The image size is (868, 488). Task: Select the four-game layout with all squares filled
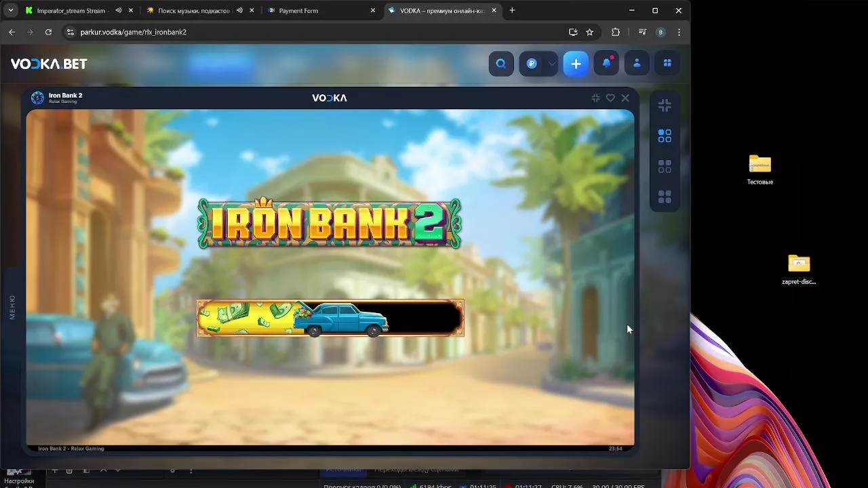coord(665,197)
